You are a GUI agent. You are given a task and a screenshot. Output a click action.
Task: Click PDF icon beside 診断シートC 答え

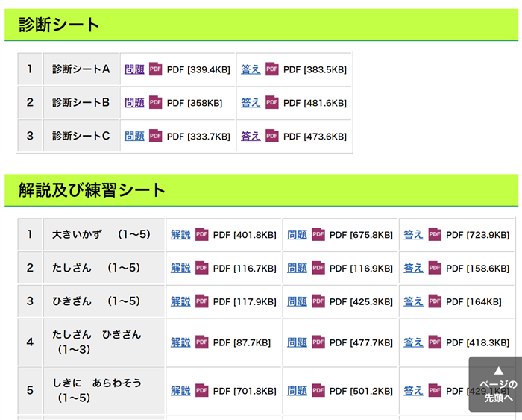[x=272, y=137]
